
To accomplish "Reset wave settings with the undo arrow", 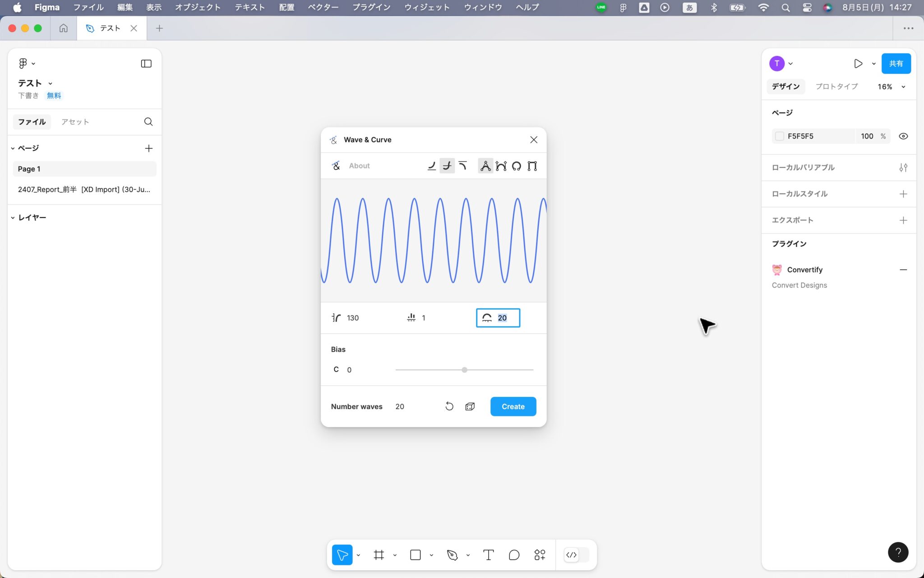I will click(449, 406).
